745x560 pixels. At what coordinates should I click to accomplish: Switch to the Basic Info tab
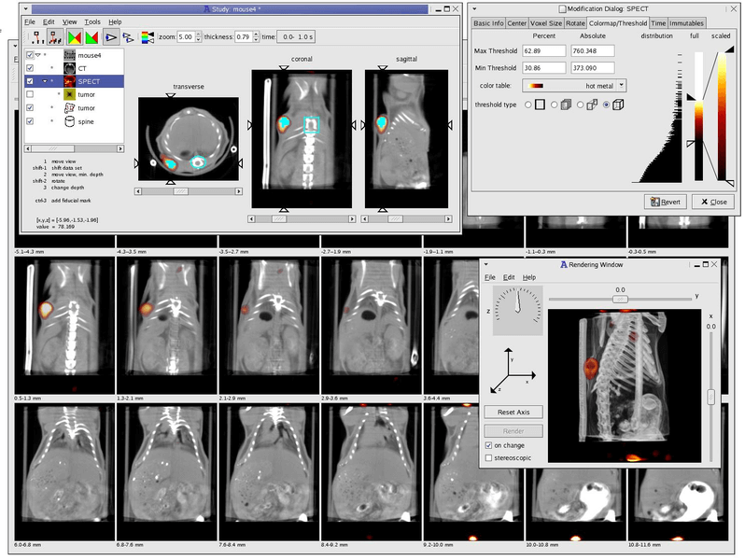coord(488,23)
